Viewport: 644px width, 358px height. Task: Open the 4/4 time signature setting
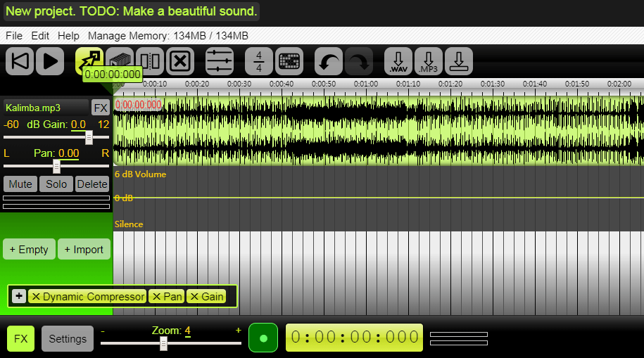click(x=259, y=62)
